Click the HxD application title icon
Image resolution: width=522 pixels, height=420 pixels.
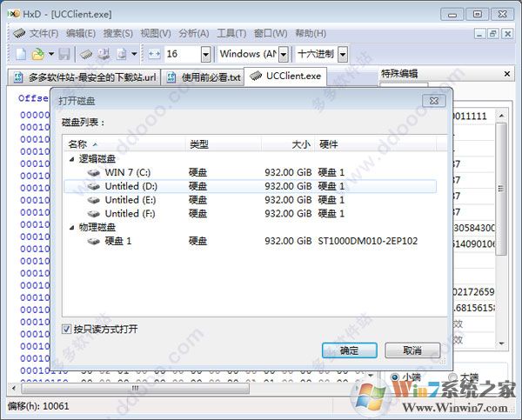tap(14, 14)
